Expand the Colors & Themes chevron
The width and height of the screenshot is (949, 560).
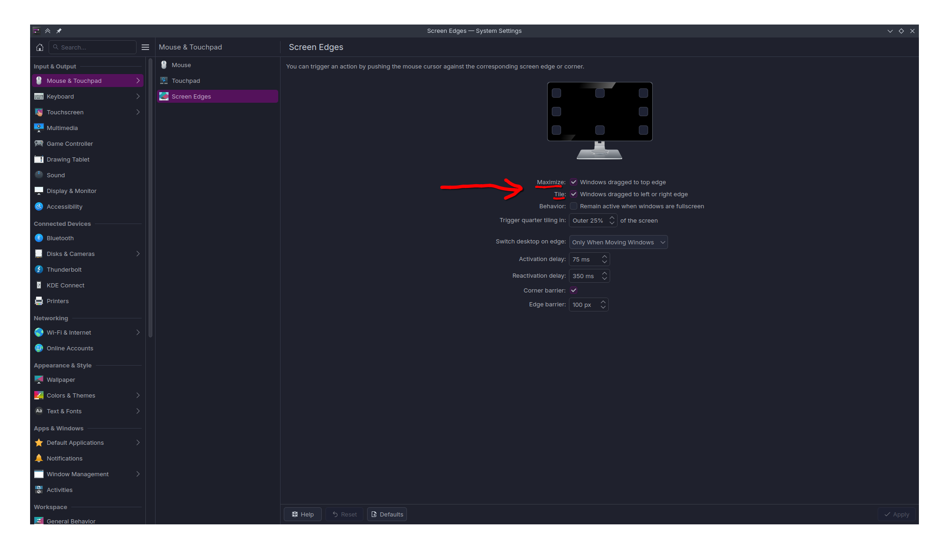pyautogui.click(x=138, y=395)
